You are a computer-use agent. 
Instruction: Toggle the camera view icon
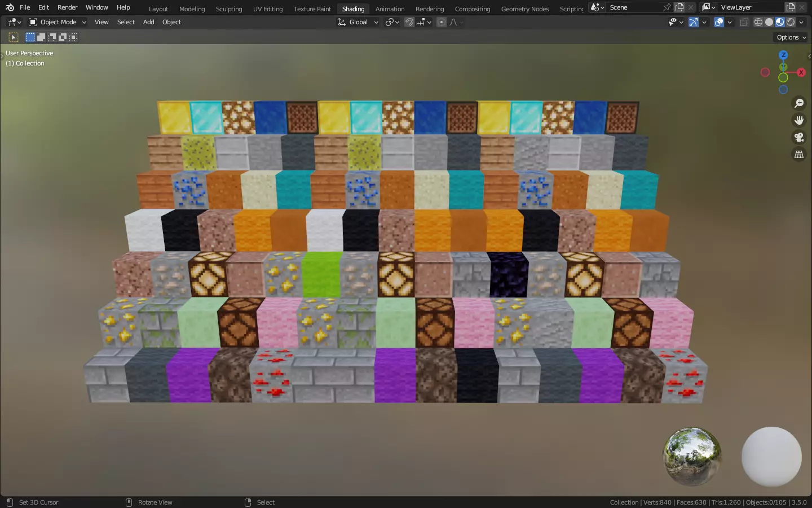coord(799,137)
